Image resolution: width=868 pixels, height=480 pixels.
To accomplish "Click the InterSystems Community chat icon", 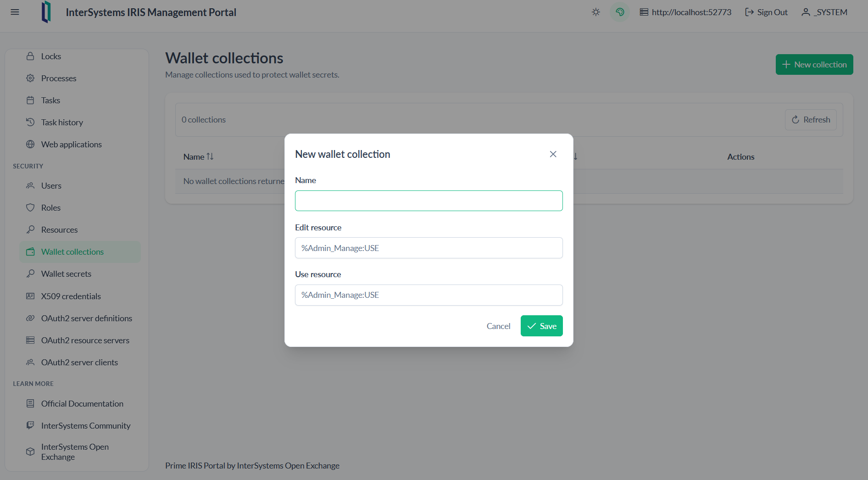I will tap(30, 425).
